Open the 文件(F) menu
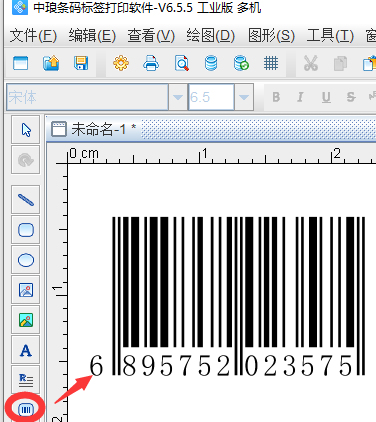The image size is (376, 422). point(33,36)
